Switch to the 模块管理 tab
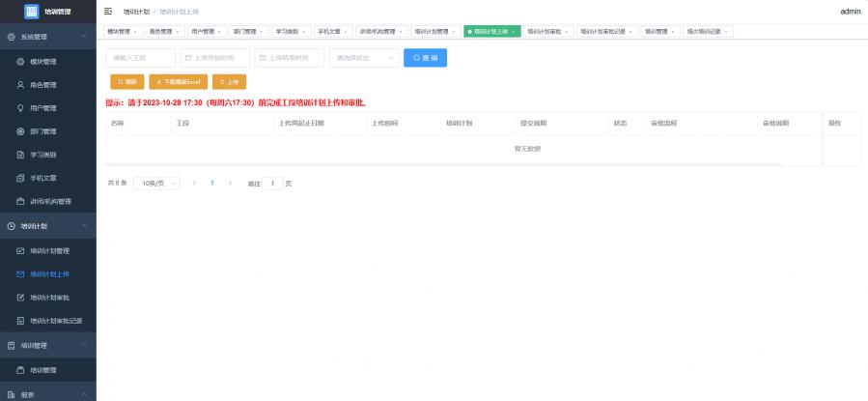Screen dimensions: 868x401 click(123, 31)
